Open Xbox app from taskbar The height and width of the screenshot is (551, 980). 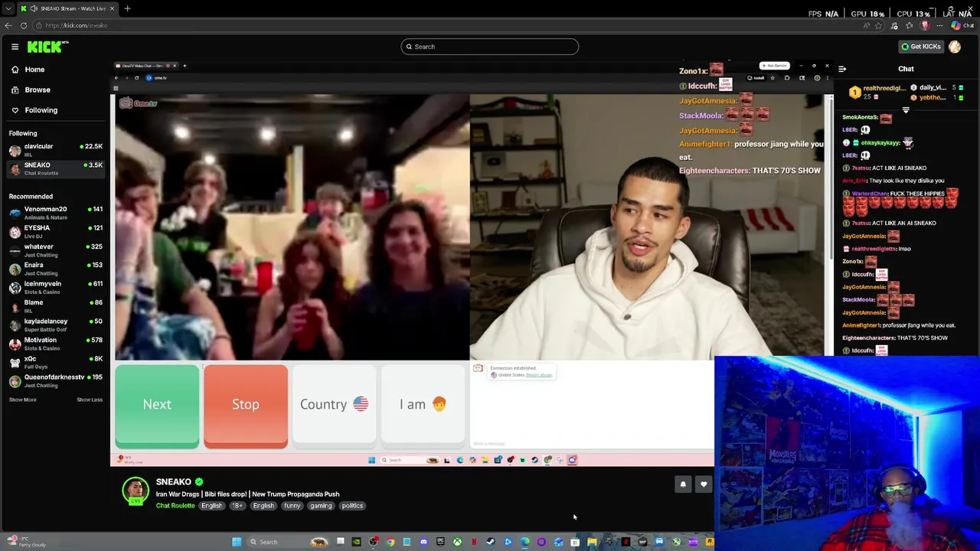click(x=457, y=542)
